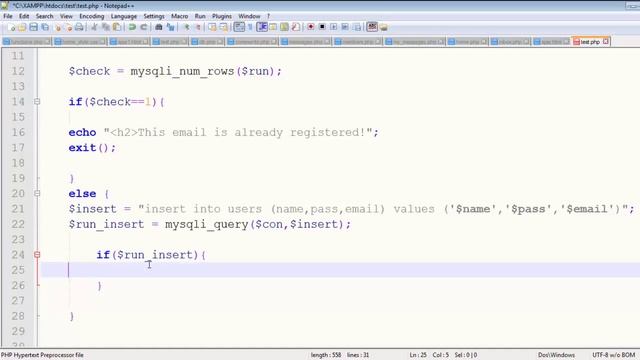Collapse the if($run_insert) block on line 24
This screenshot has width=640, height=360.
click(37, 254)
